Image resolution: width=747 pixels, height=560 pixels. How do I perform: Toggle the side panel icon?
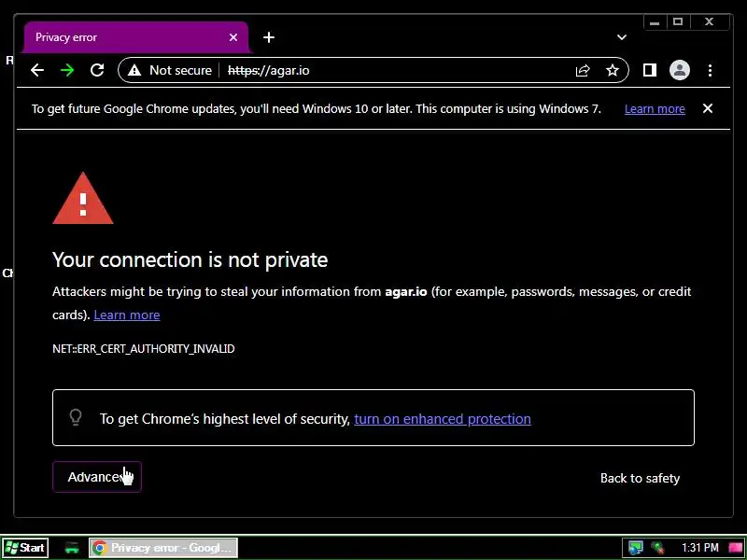[650, 71]
